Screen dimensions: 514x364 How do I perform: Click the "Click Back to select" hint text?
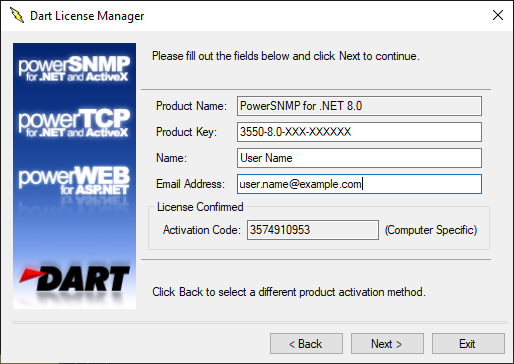(289, 292)
